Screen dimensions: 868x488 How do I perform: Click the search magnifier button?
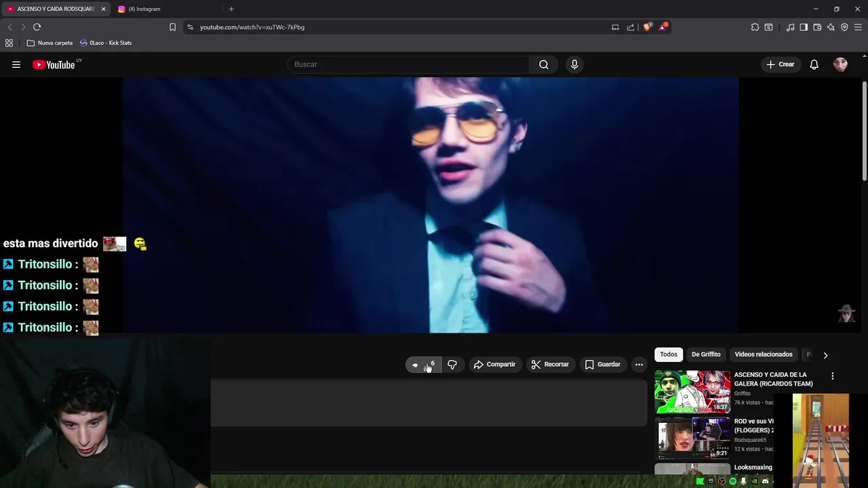click(544, 64)
